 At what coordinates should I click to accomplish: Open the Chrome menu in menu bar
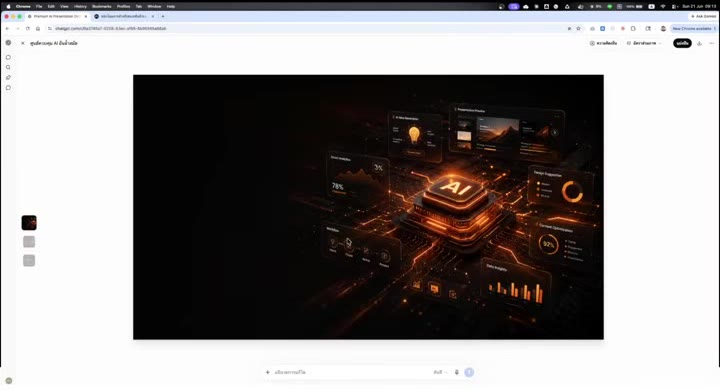point(23,6)
